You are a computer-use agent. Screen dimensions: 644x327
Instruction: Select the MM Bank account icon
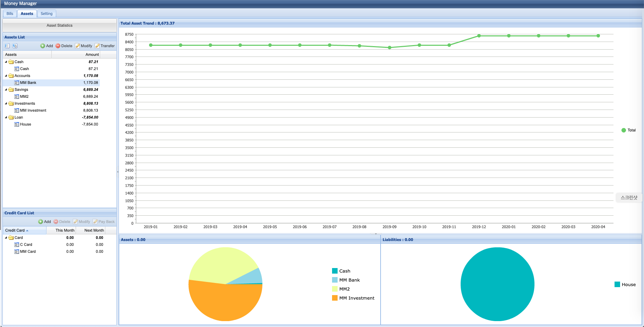pyautogui.click(x=17, y=83)
